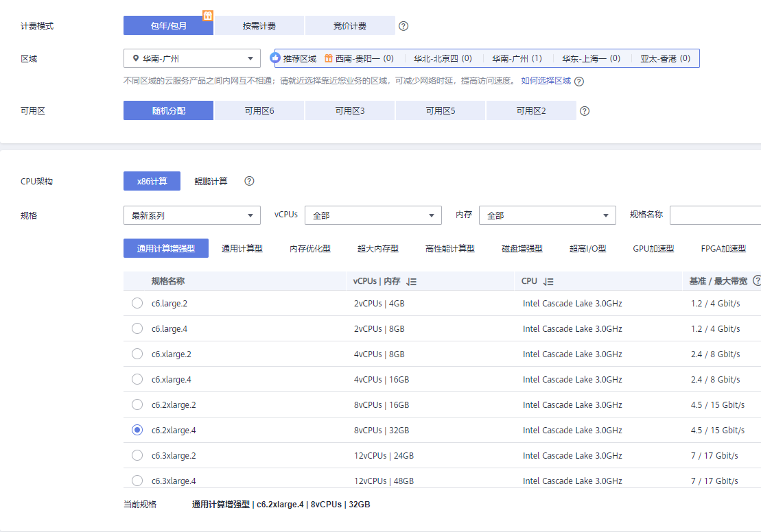Select the 可用区3 availability zone

[x=349, y=110]
